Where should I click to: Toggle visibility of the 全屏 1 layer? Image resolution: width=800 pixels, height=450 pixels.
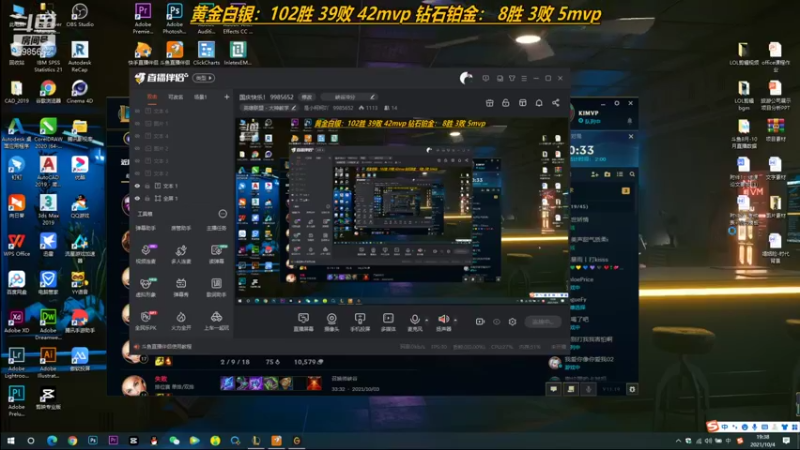coord(137,198)
